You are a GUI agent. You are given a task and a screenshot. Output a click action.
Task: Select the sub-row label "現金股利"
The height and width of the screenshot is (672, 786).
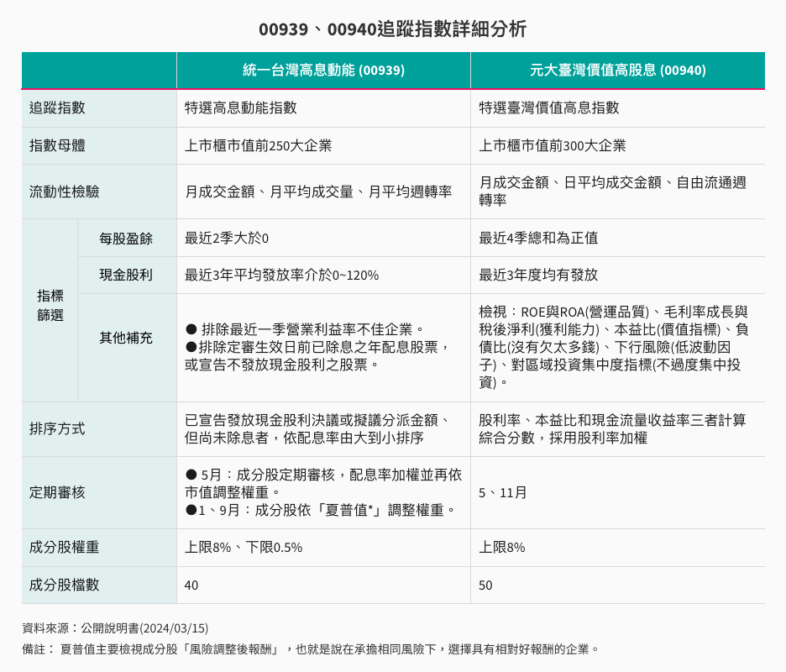126,275
